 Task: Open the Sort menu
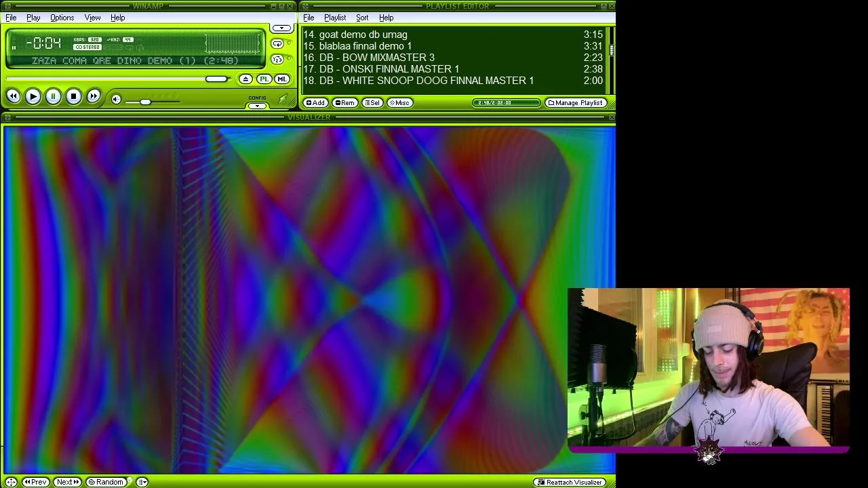(x=362, y=18)
